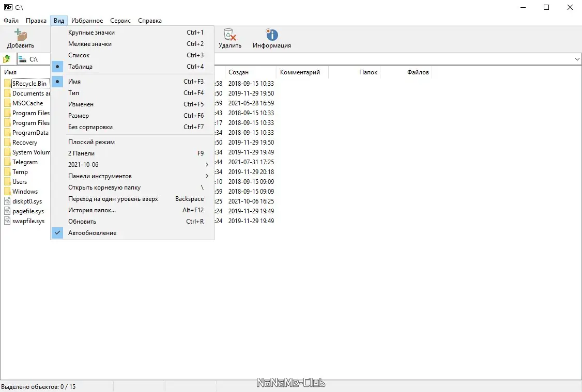Image resolution: width=582 pixels, height=392 pixels.
Task: Select Без сортировки menu entry
Action: click(132, 127)
